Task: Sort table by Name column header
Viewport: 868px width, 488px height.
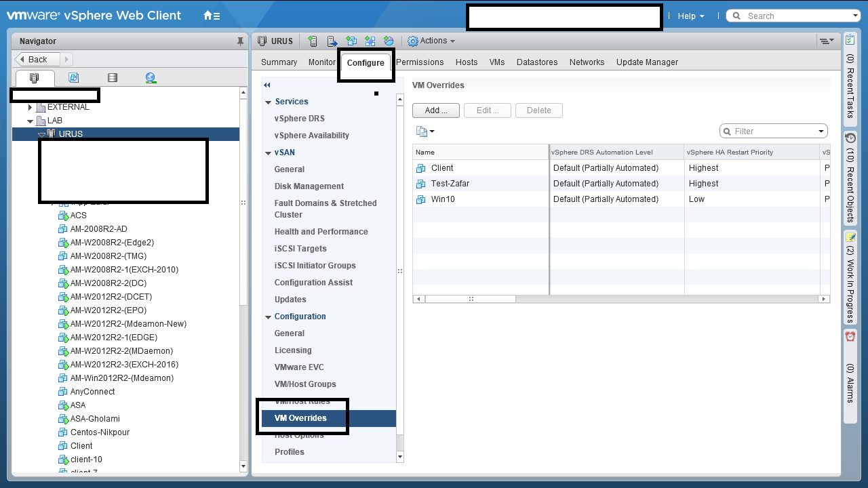Action: [481, 152]
